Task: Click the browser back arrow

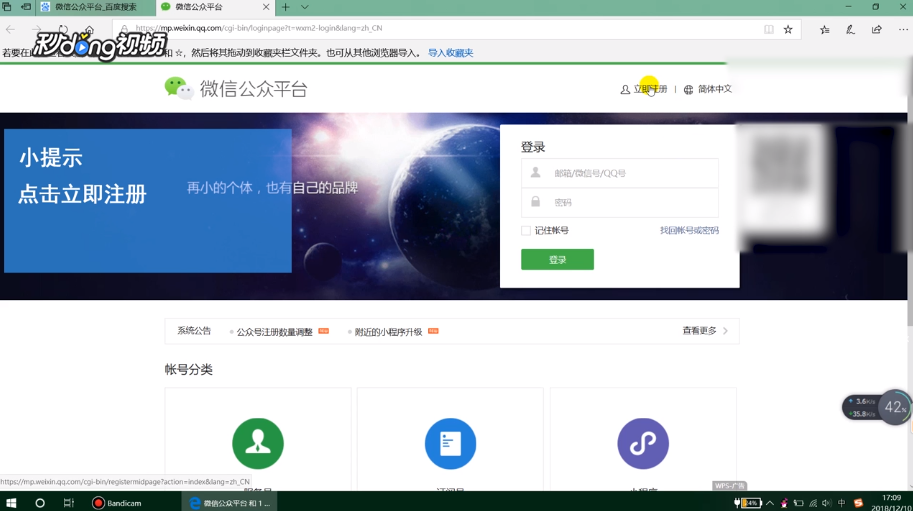Action: coord(10,29)
